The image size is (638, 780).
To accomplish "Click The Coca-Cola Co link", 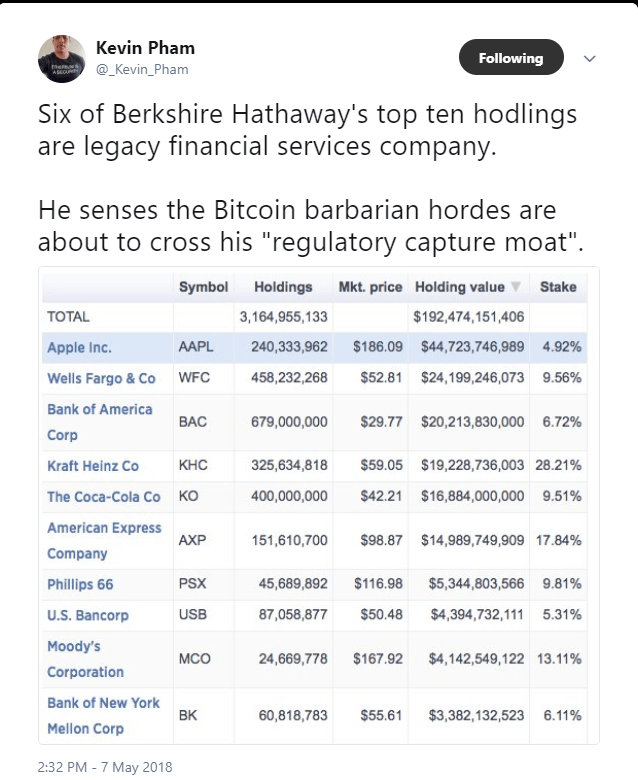I will pos(103,497).
